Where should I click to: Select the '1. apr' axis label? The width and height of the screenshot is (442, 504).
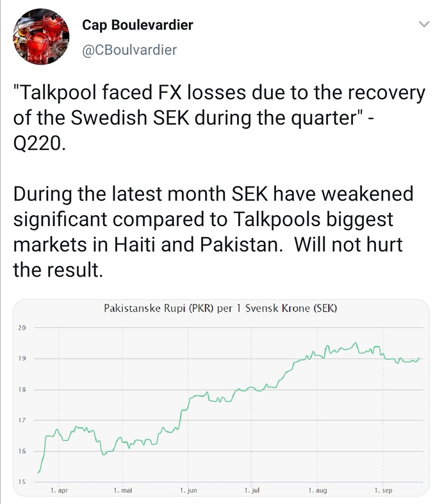pos(59,490)
